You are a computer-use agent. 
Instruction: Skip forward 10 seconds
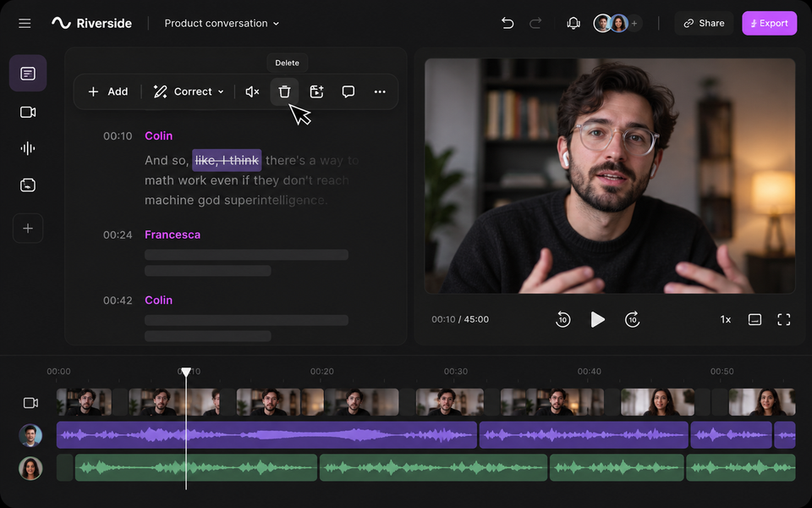click(x=633, y=319)
